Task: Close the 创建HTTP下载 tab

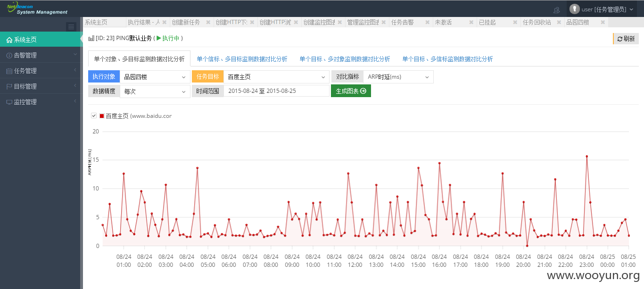Action: pos(252,22)
